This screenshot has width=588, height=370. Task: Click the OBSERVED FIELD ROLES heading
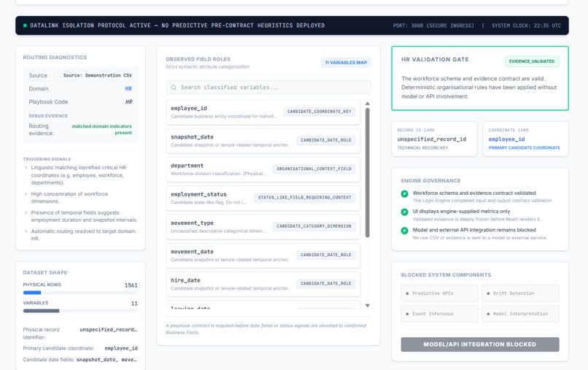(198, 59)
